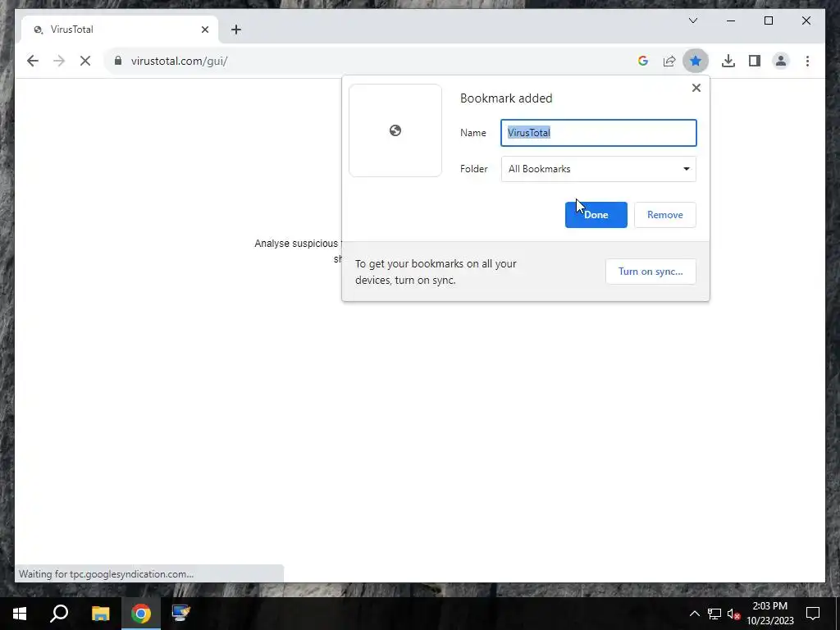Screen dimensions: 840x630
Task: Expand the Folder dropdown All Bookmarks
Action: click(x=598, y=169)
